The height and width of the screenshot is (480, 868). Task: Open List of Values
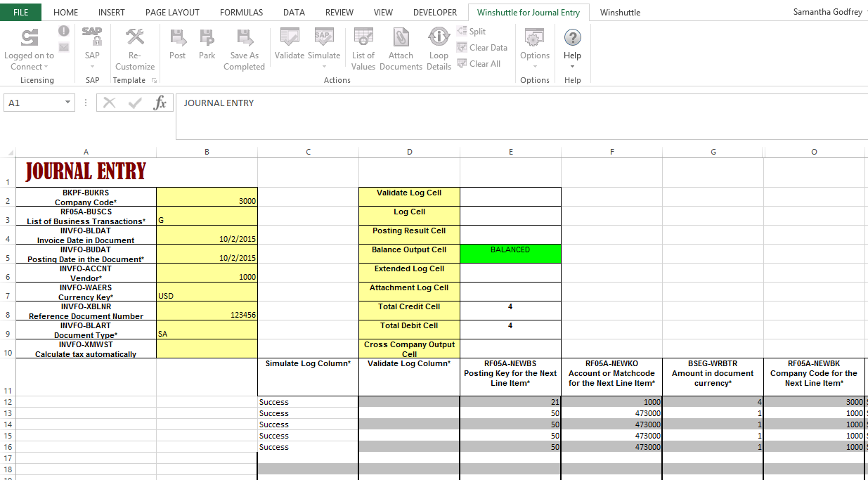pos(363,49)
